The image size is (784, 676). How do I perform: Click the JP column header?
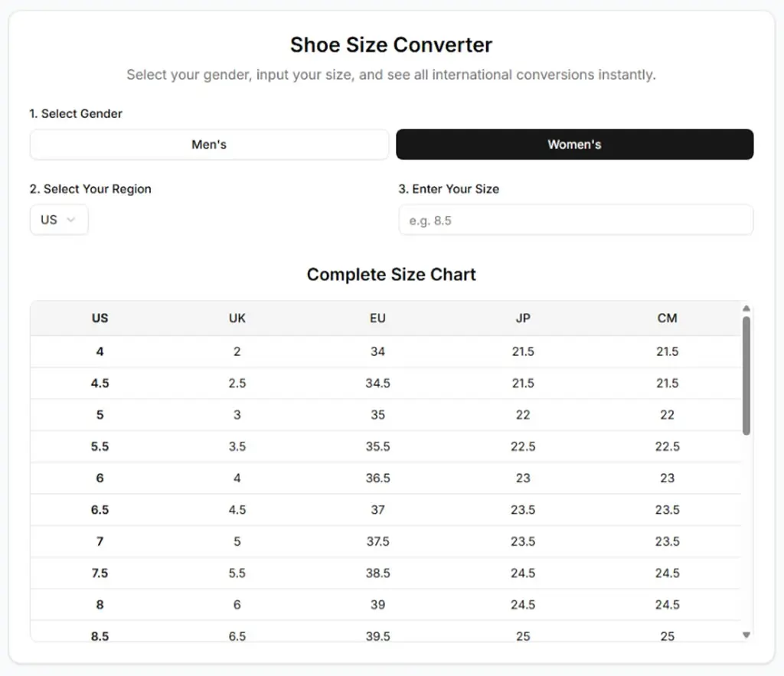pos(523,318)
